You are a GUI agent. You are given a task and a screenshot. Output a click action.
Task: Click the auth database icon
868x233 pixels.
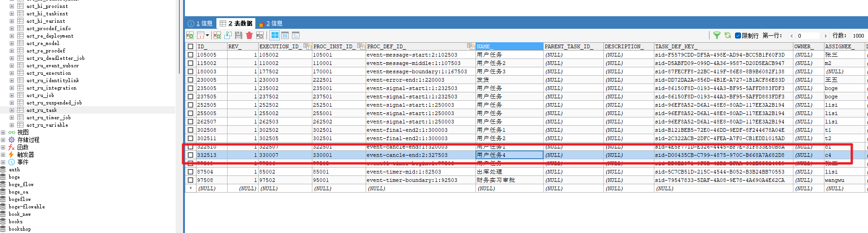(x=3, y=169)
